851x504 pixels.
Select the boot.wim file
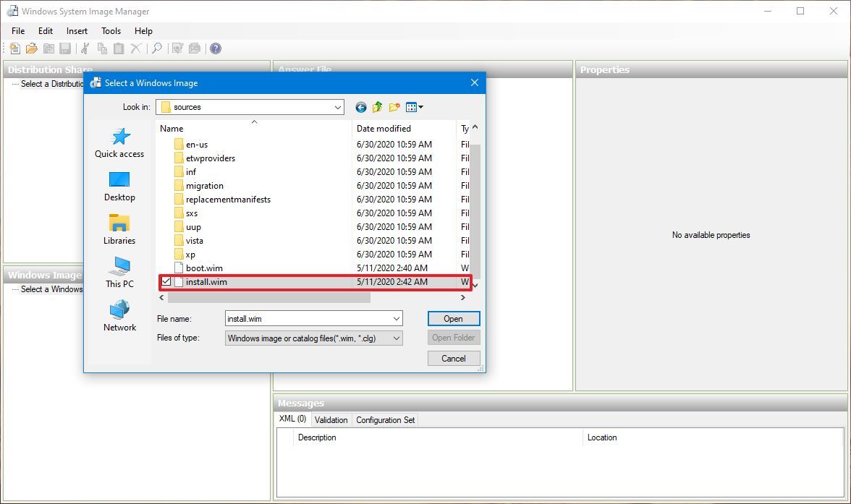click(204, 268)
